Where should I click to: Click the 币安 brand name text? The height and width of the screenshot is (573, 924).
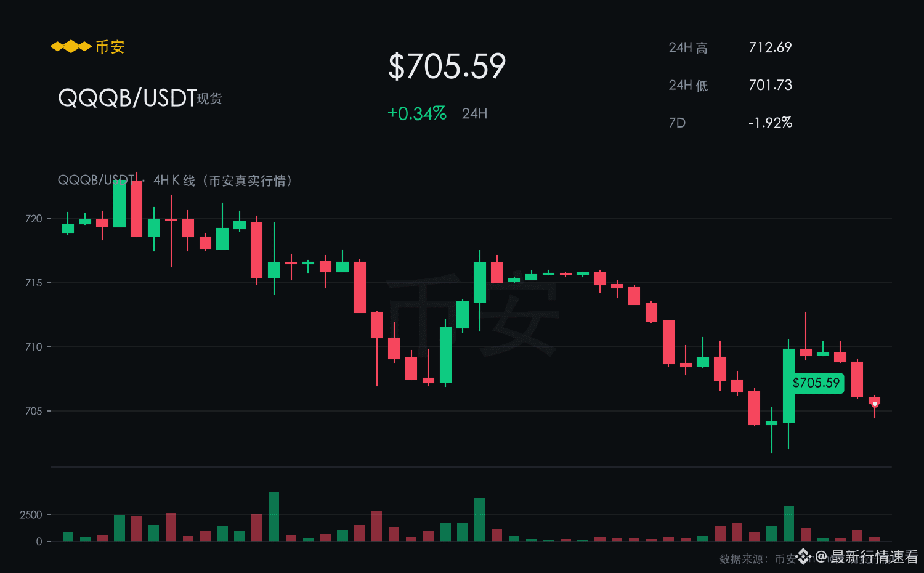click(110, 47)
